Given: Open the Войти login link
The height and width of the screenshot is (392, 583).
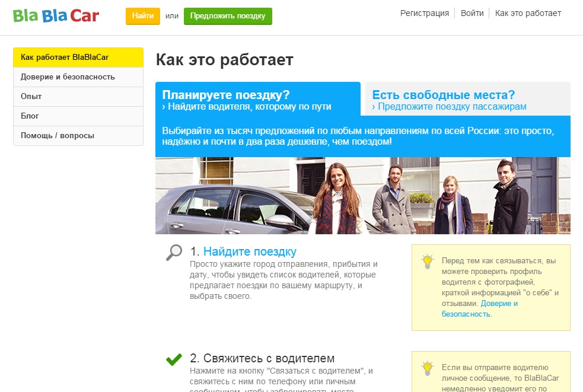Looking at the screenshot, I should click(472, 13).
